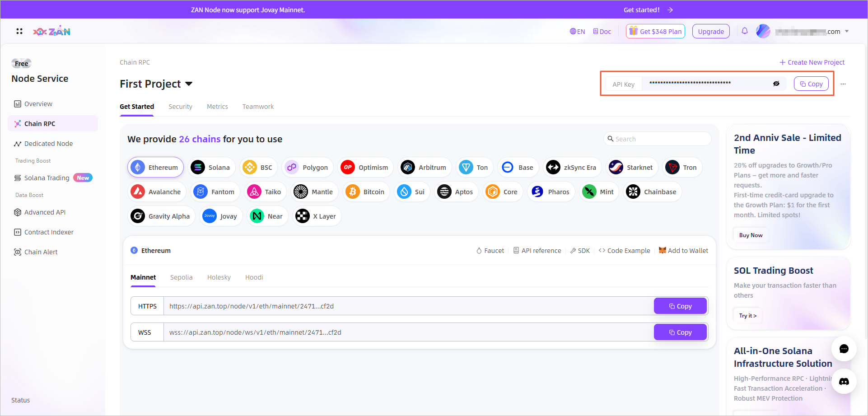Switch to the Teamwork tab

pos(258,107)
